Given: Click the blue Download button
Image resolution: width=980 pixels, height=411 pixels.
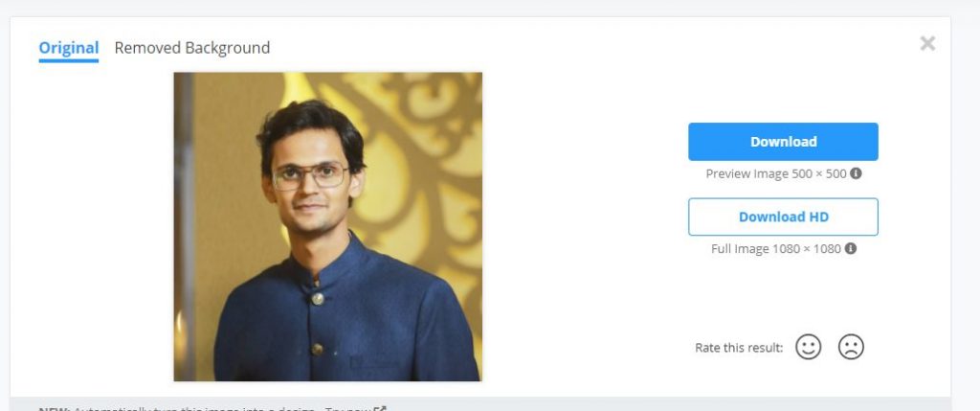Looking at the screenshot, I should 783,142.
